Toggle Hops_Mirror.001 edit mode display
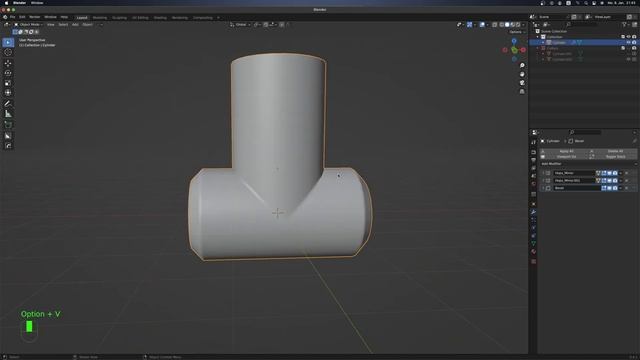Image resolution: width=640 pixels, height=360 pixels. pyautogui.click(x=604, y=180)
